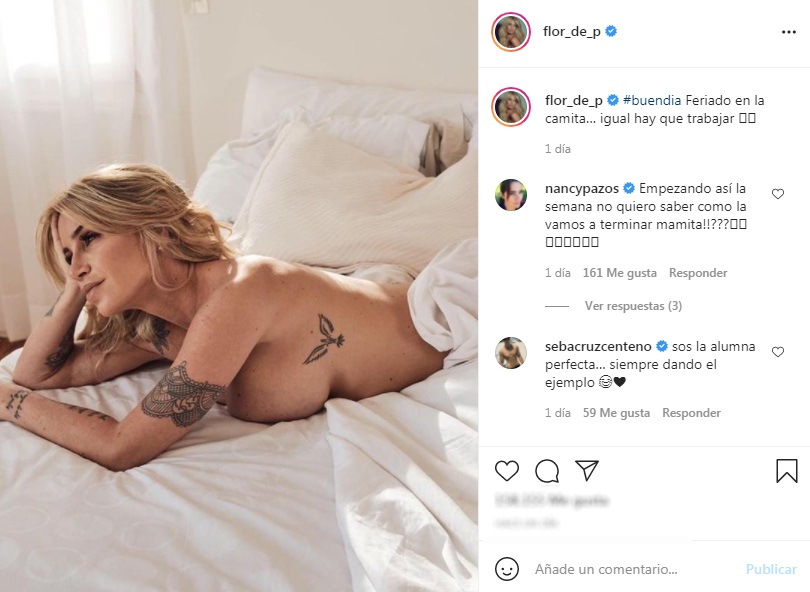Open the #buendia hashtag link

pyautogui.click(x=652, y=100)
